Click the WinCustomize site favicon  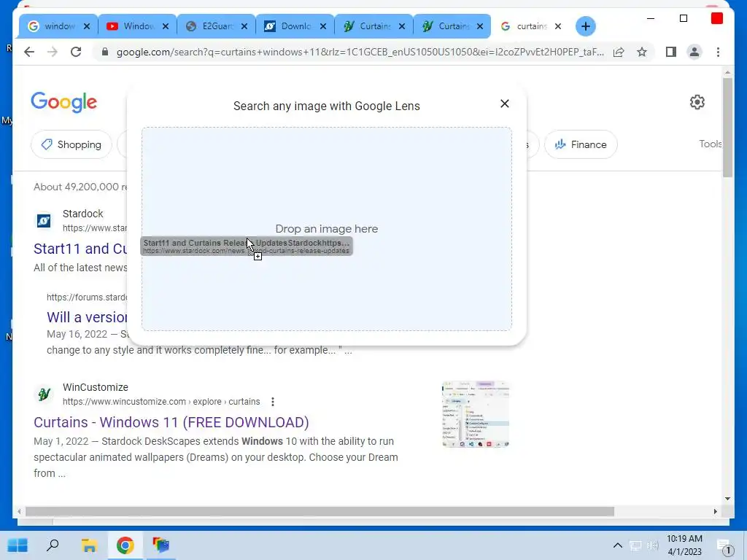[x=44, y=394]
